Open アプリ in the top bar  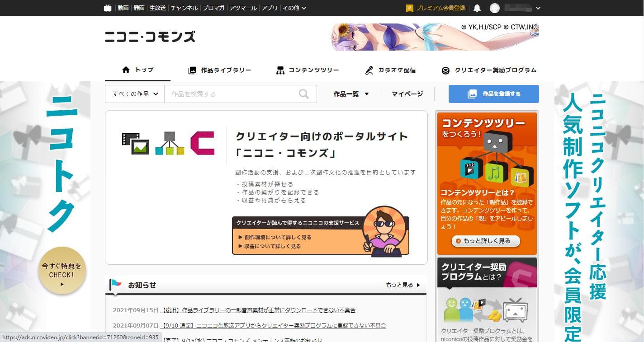click(270, 8)
